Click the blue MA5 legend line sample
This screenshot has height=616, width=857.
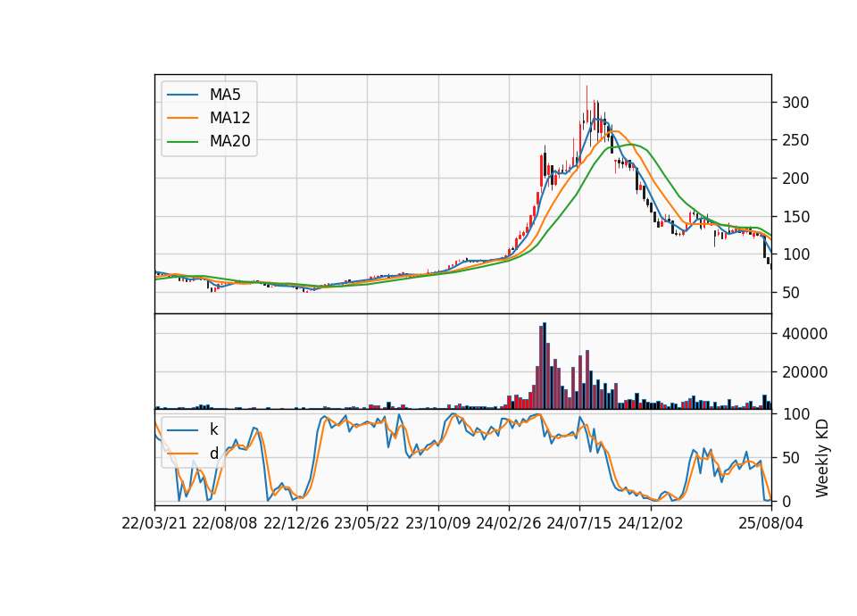coord(182,95)
